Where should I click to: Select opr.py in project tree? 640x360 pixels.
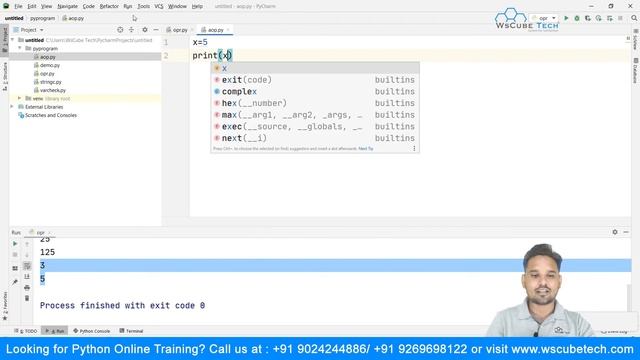point(47,73)
